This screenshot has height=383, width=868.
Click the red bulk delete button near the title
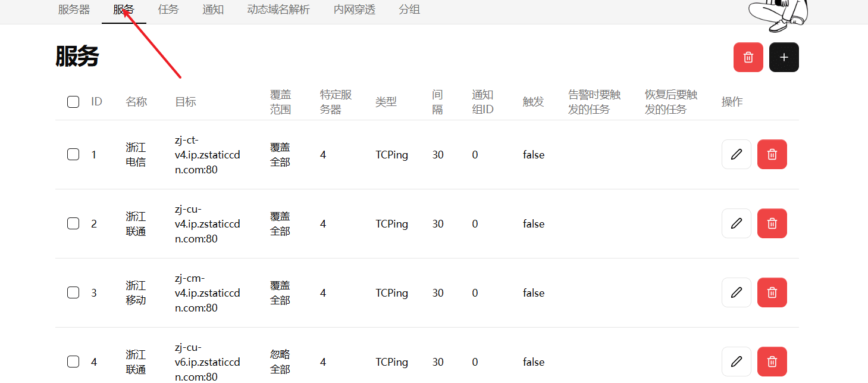coord(748,57)
